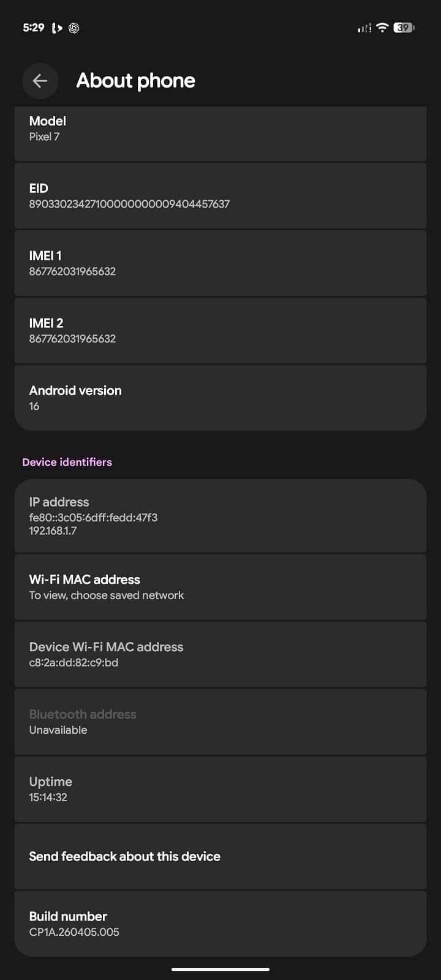Screen dimensions: 441x980
Task: Tap the clock time in status bar
Action: point(34,28)
